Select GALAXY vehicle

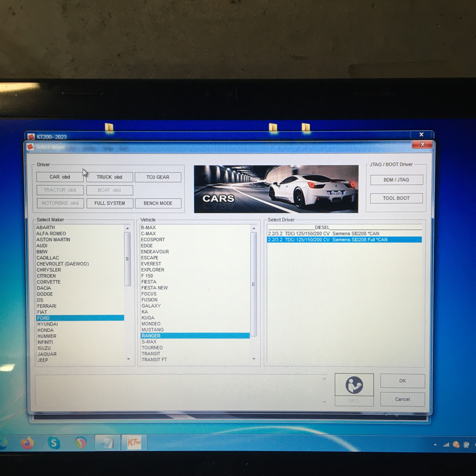click(151, 306)
